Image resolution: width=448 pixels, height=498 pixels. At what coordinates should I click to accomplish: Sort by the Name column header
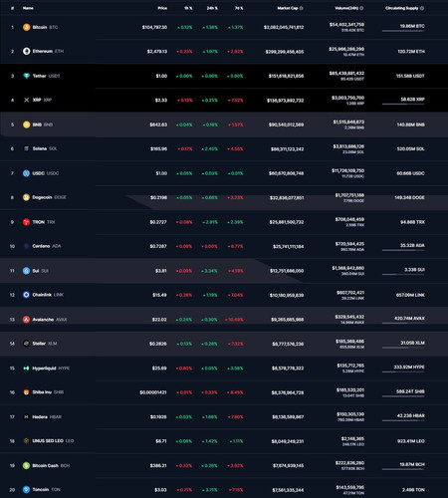pos(28,8)
